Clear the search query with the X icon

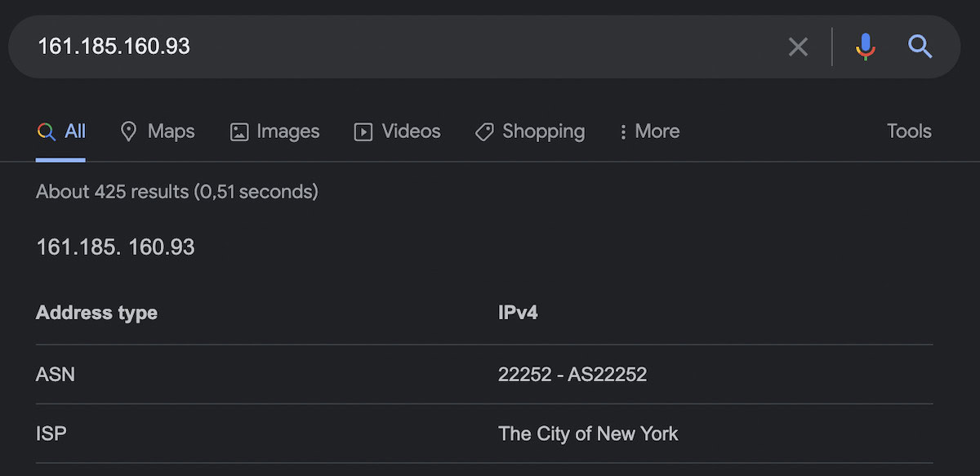[798, 47]
